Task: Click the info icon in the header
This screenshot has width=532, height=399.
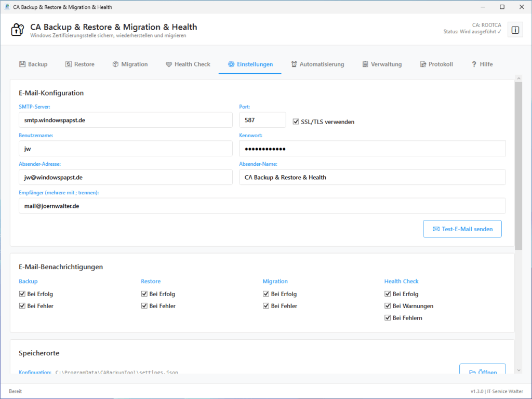Action: [515, 30]
